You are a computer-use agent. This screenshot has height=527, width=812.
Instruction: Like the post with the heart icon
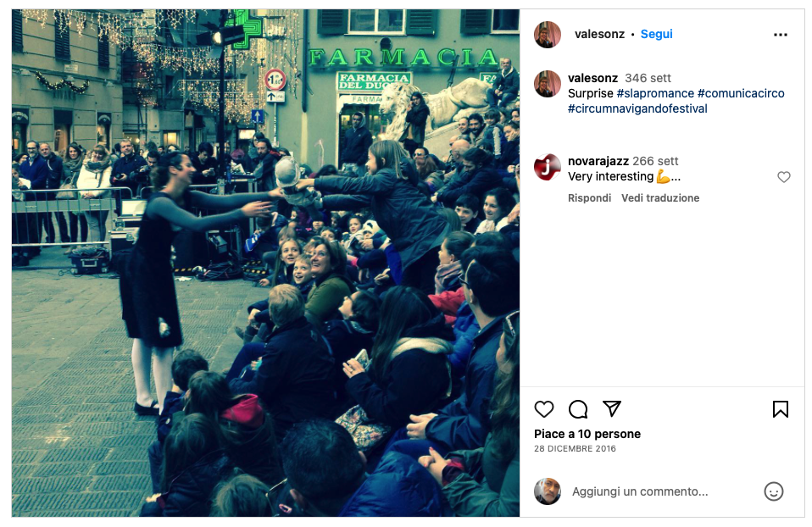click(x=544, y=409)
